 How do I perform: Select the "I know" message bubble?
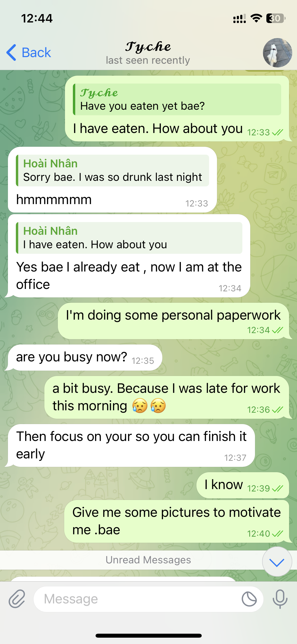(x=243, y=485)
